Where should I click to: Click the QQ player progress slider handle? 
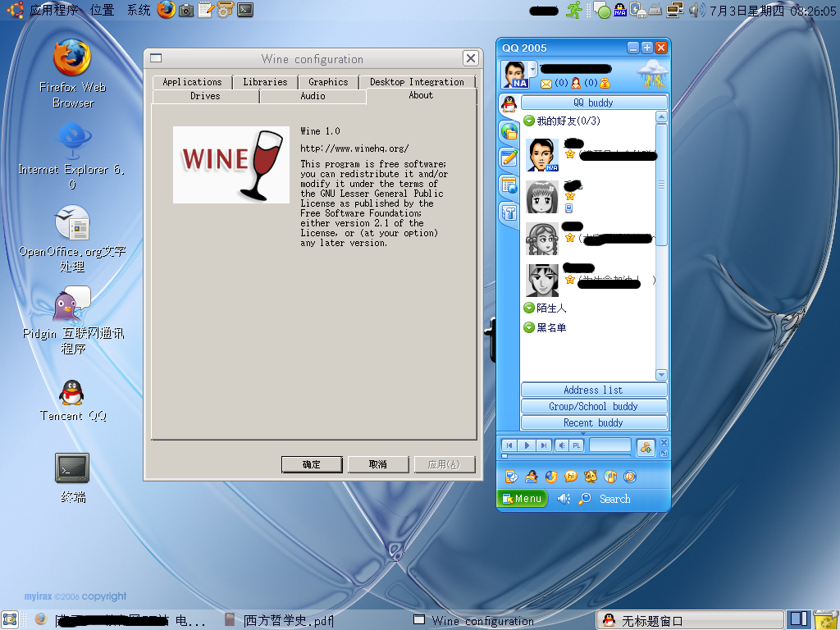point(504,456)
